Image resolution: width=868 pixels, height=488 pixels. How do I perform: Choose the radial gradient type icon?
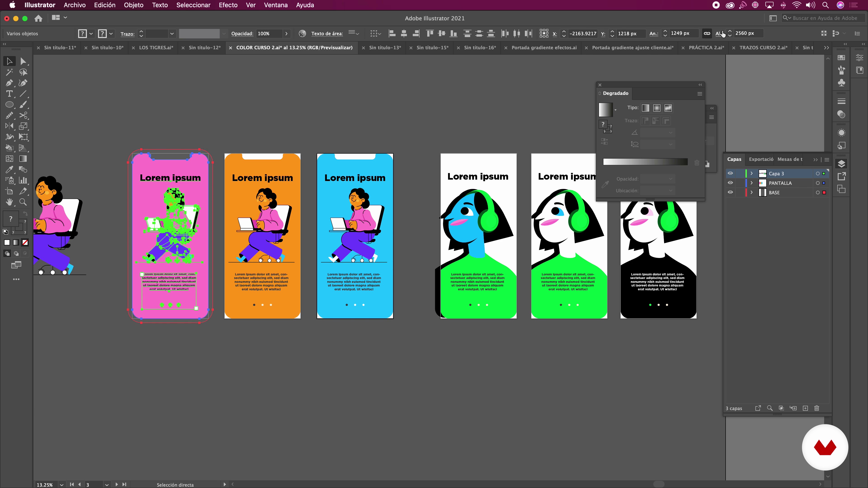click(x=657, y=108)
